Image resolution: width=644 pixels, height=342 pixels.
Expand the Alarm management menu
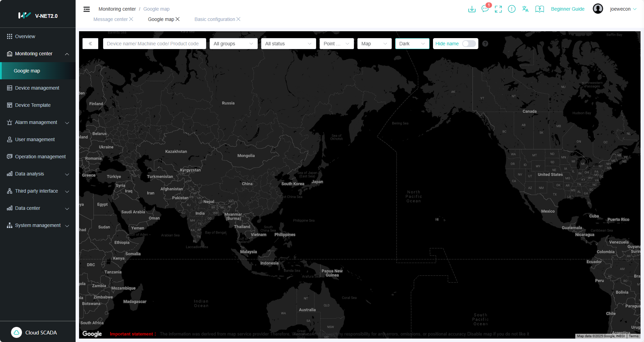38,122
